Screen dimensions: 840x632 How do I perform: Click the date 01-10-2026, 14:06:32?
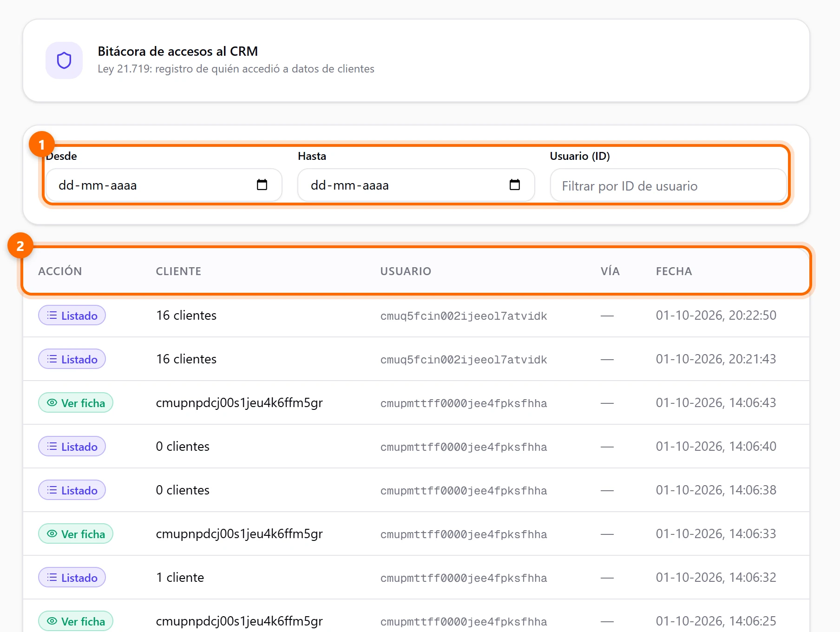pos(716,578)
